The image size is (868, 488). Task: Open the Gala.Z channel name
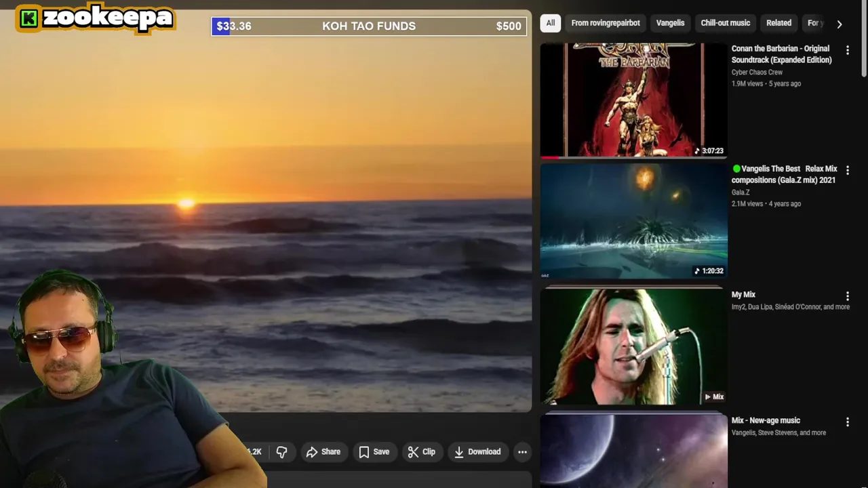pyautogui.click(x=741, y=192)
